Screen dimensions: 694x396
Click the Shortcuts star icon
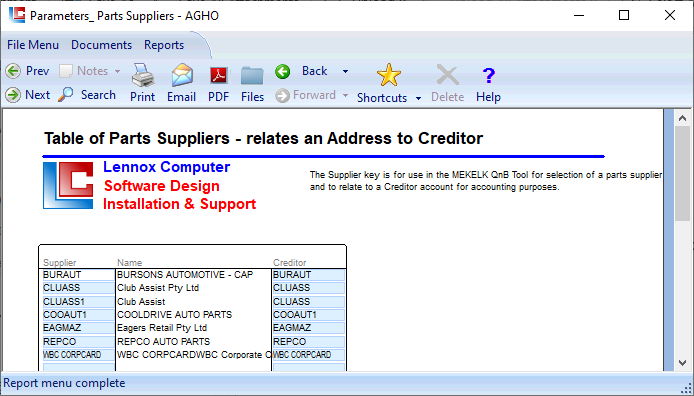coord(389,75)
